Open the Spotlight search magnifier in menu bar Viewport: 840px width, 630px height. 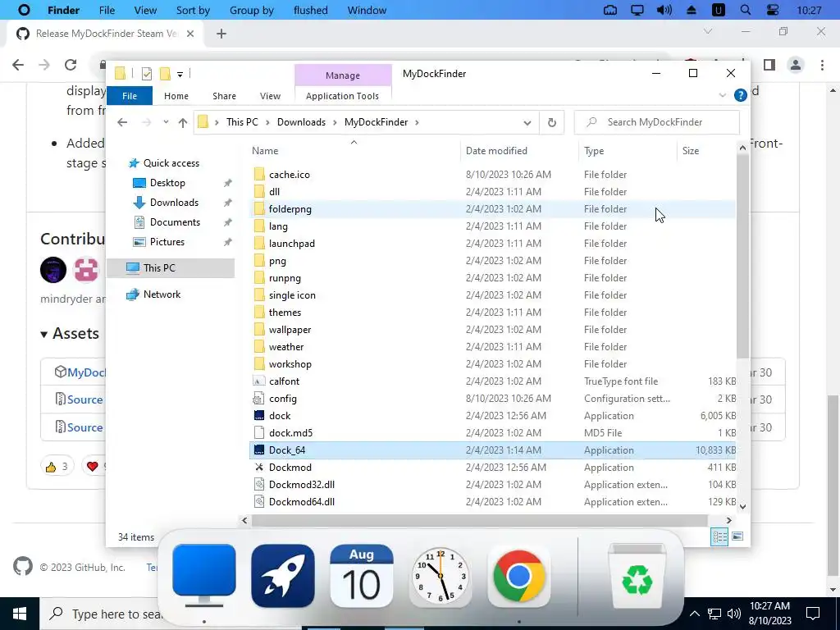(745, 10)
